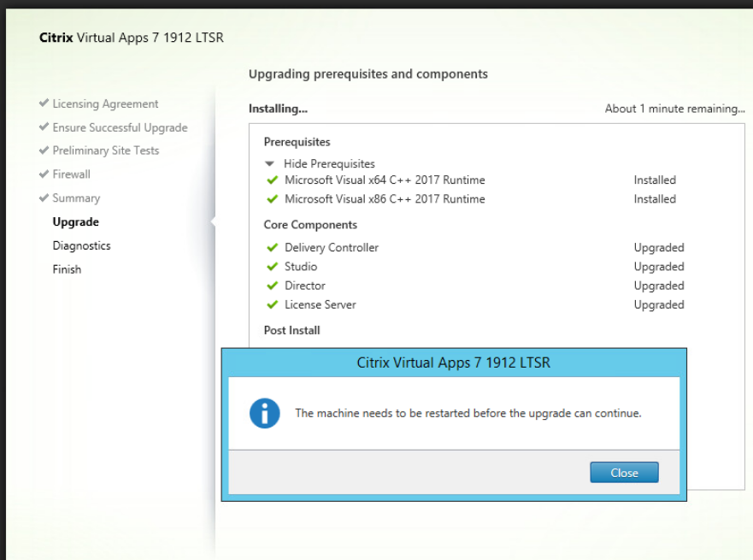Click the 'Delivery Controller' row text
This screenshot has width=753, height=560.
(332, 247)
